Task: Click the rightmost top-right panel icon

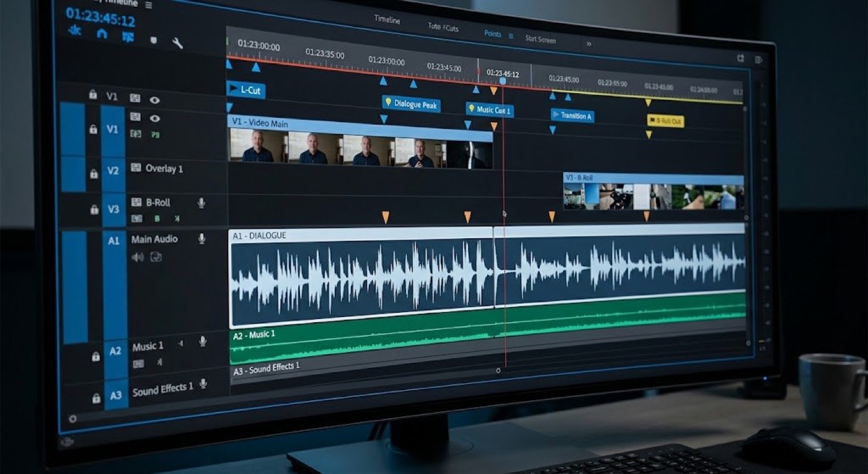Action: tap(758, 60)
